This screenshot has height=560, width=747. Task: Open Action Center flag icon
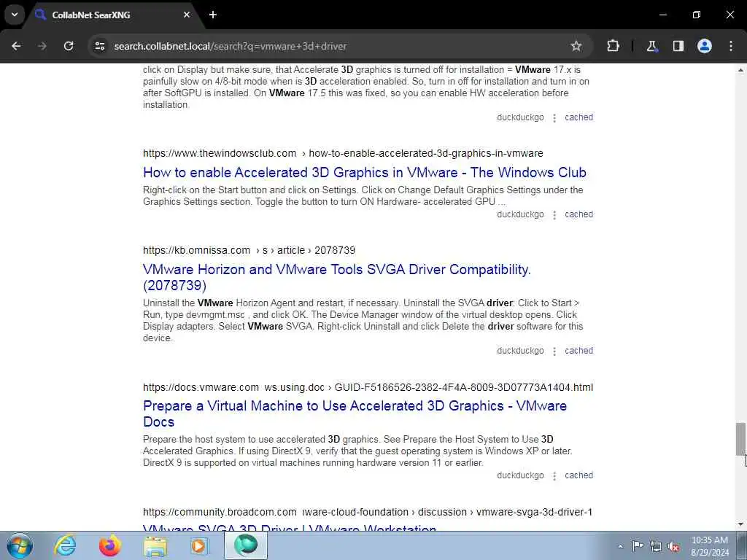pyautogui.click(x=638, y=546)
